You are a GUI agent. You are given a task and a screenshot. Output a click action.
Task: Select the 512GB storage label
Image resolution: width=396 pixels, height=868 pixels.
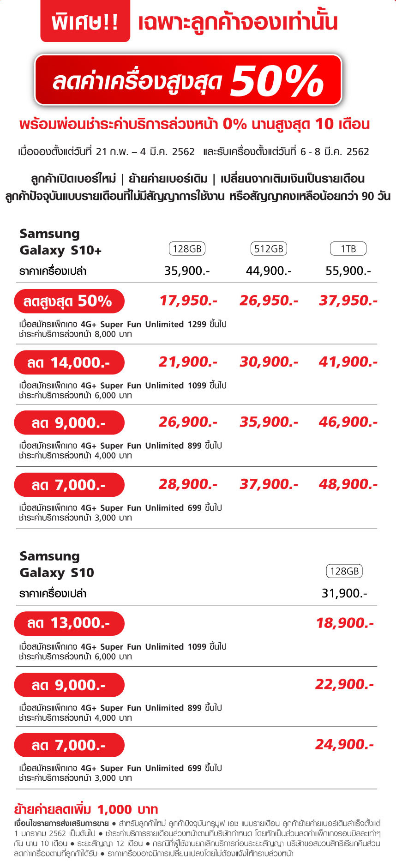[x=269, y=249]
